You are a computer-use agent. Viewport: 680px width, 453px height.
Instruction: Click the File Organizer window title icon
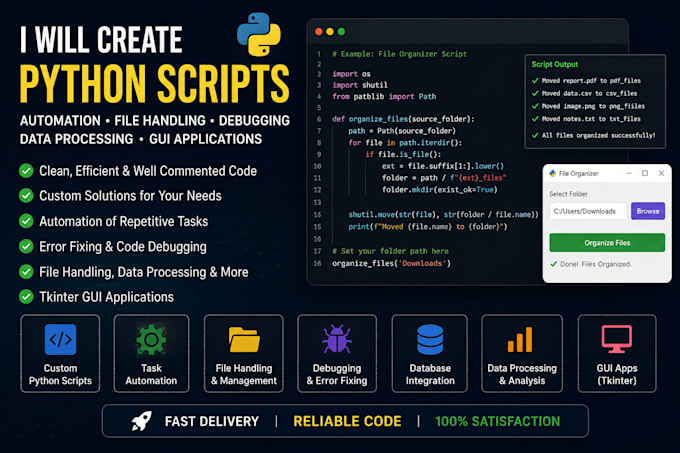click(552, 173)
